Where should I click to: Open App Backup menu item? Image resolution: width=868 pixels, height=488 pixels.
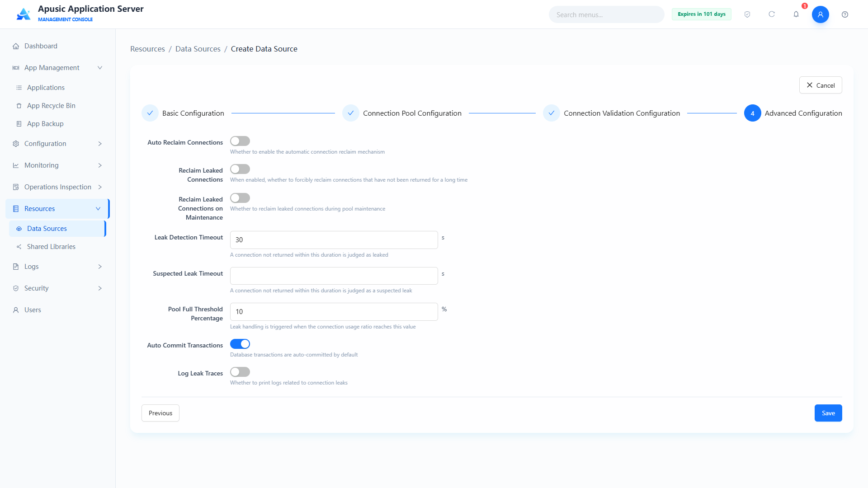pos(57,124)
